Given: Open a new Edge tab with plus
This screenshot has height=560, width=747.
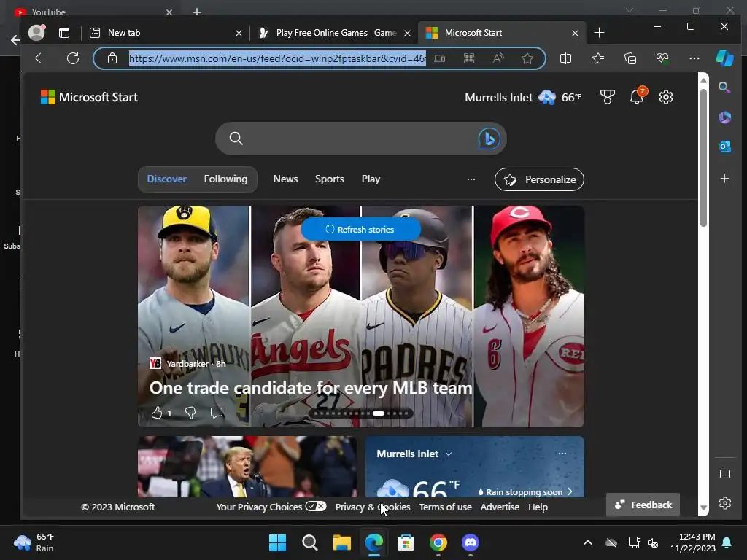Looking at the screenshot, I should (x=600, y=33).
